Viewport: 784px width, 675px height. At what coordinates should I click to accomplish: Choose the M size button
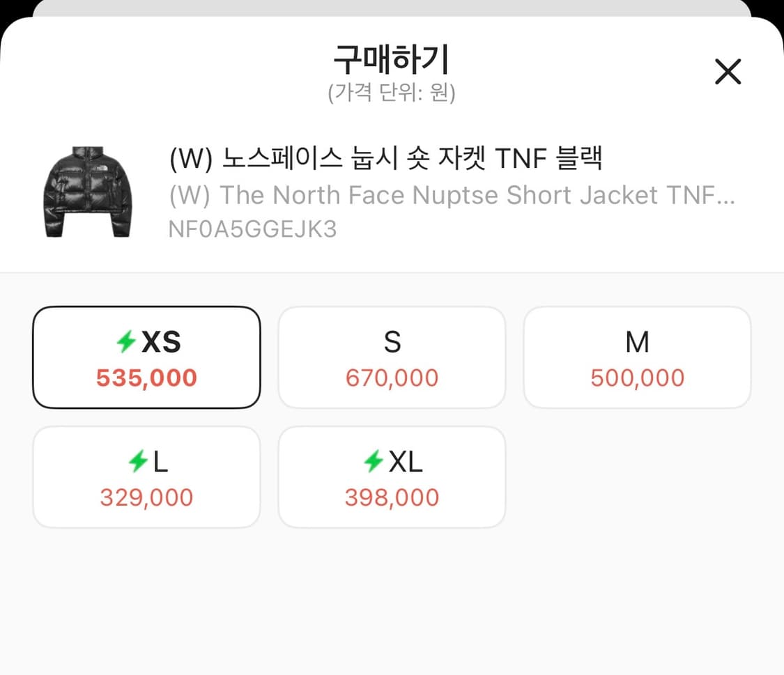(637, 357)
